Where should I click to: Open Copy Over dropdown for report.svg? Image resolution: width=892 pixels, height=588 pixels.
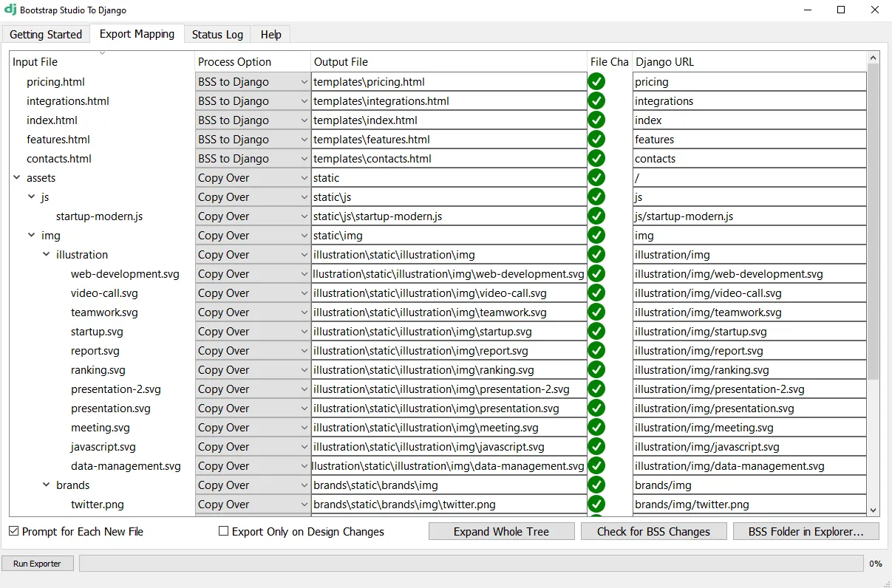pos(253,350)
